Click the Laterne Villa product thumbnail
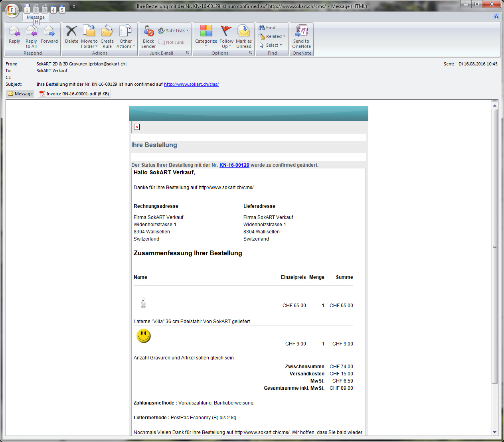This screenshot has width=504, height=442. point(143,303)
